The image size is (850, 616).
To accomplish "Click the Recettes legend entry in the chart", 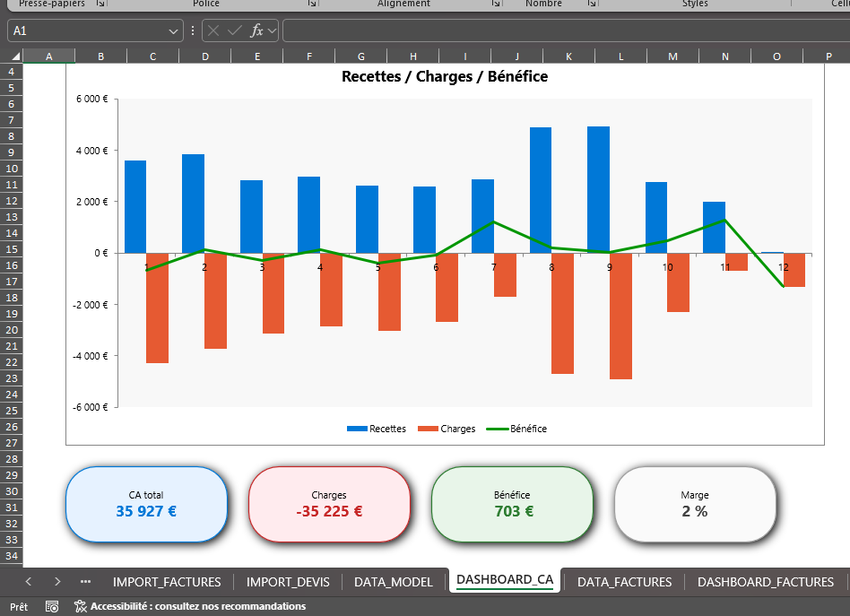I will (x=377, y=428).
